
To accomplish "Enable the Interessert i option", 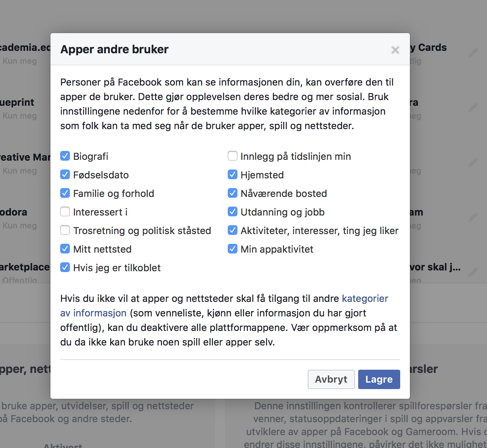I will (x=65, y=211).
